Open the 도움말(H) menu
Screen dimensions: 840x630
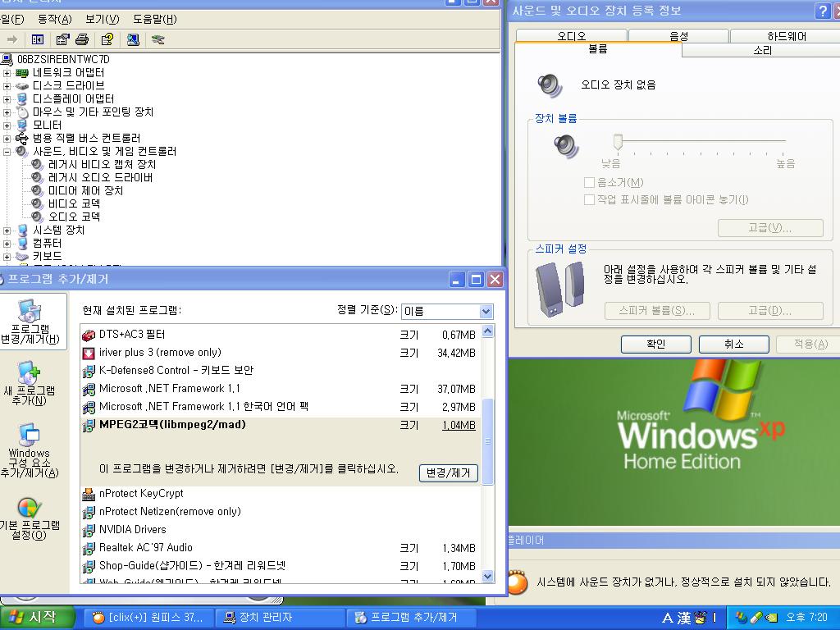coord(155,20)
